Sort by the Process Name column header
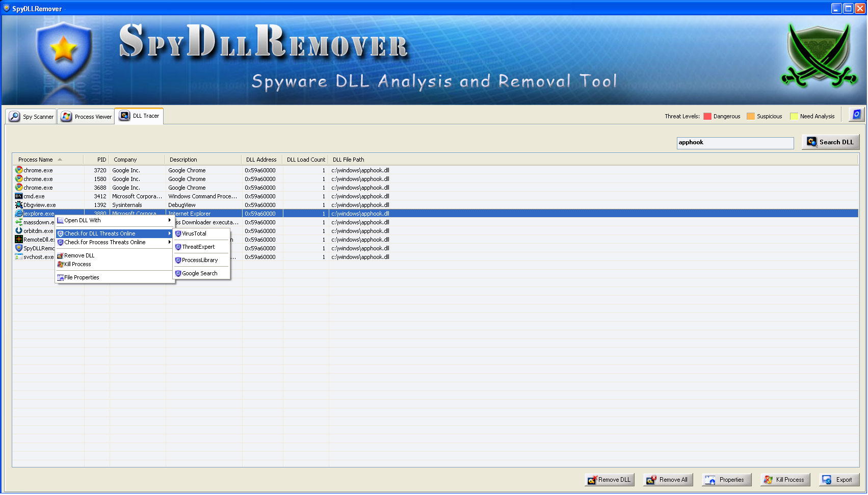 (x=36, y=160)
